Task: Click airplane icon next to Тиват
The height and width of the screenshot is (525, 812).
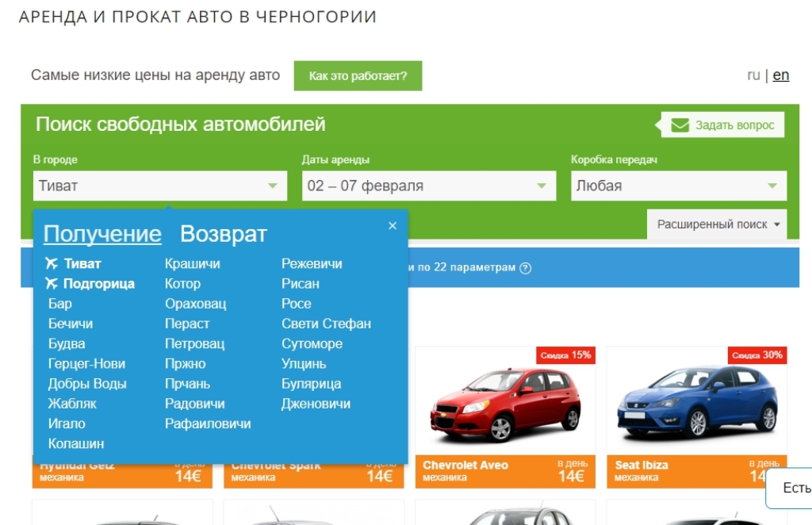Action: (52, 263)
